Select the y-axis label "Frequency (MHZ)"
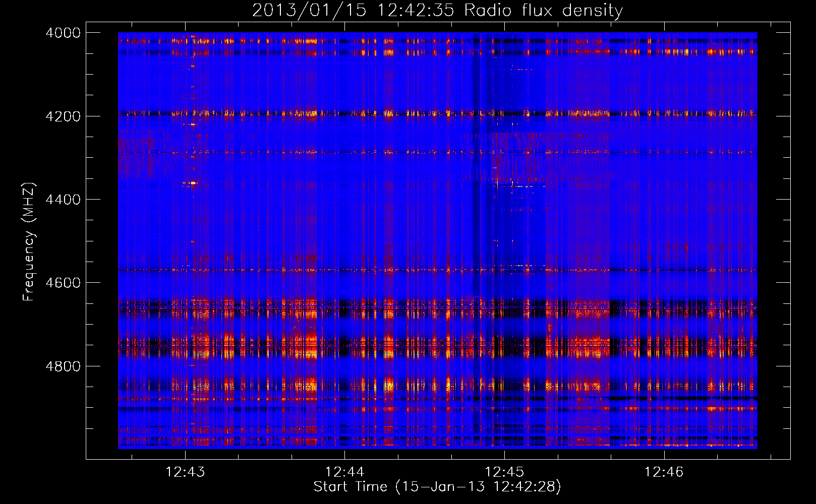The width and height of the screenshot is (816, 504). (28, 241)
